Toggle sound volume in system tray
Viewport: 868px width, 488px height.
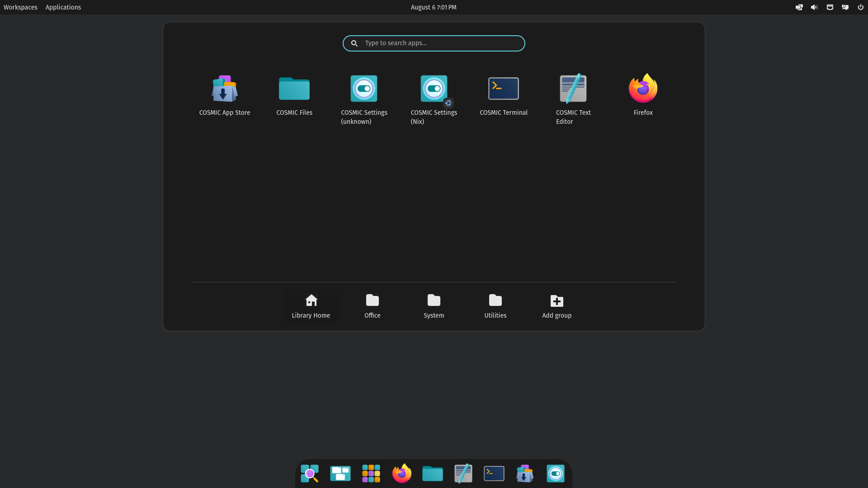814,7
